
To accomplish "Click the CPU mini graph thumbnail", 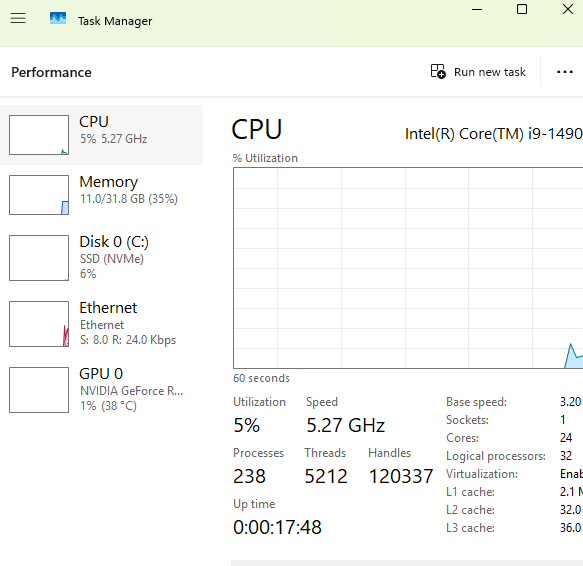I will [39, 135].
